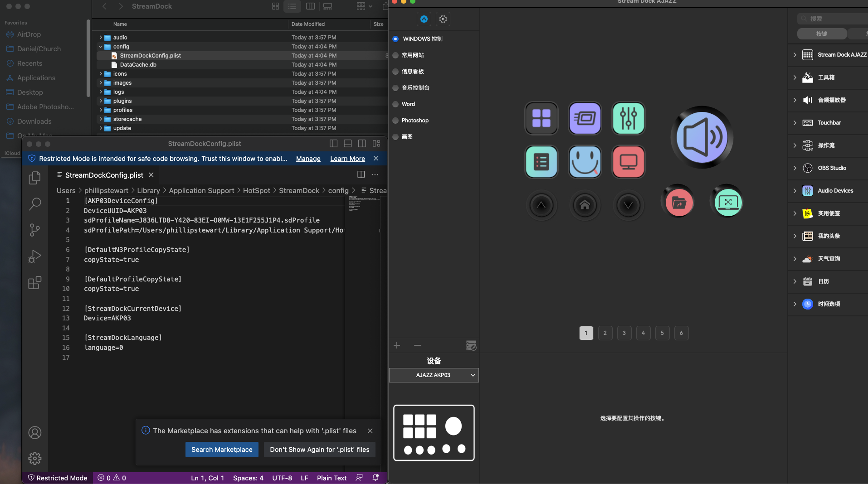Split the editor right icon
The width and height of the screenshot is (868, 484).
pyautogui.click(x=361, y=174)
